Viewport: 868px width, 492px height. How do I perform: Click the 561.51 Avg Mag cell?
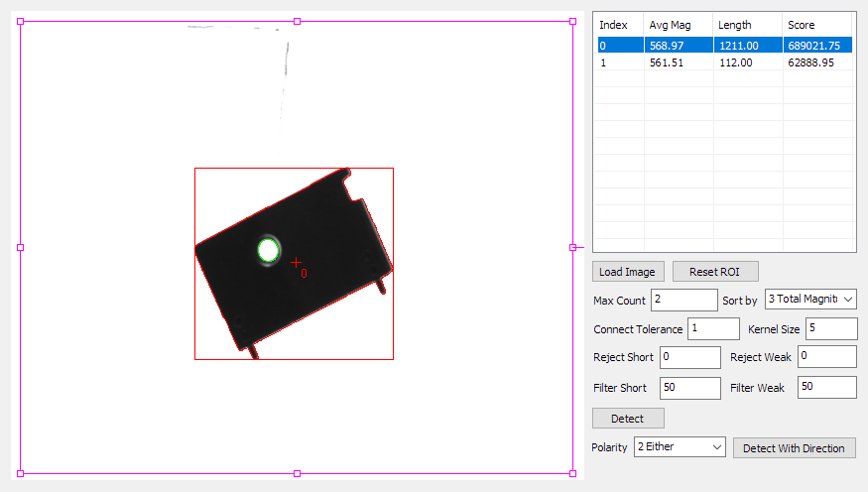(679, 62)
